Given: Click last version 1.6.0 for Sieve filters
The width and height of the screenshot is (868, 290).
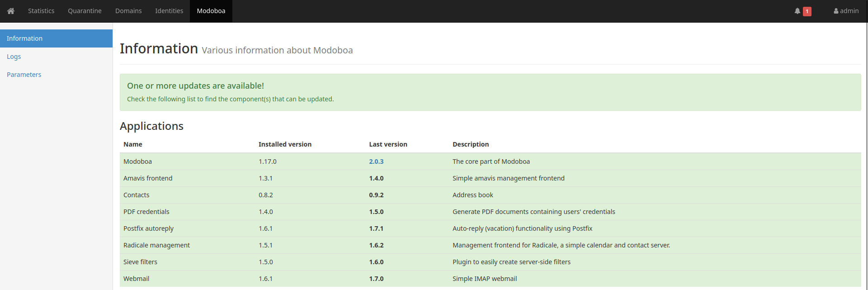Looking at the screenshot, I should 376,262.
